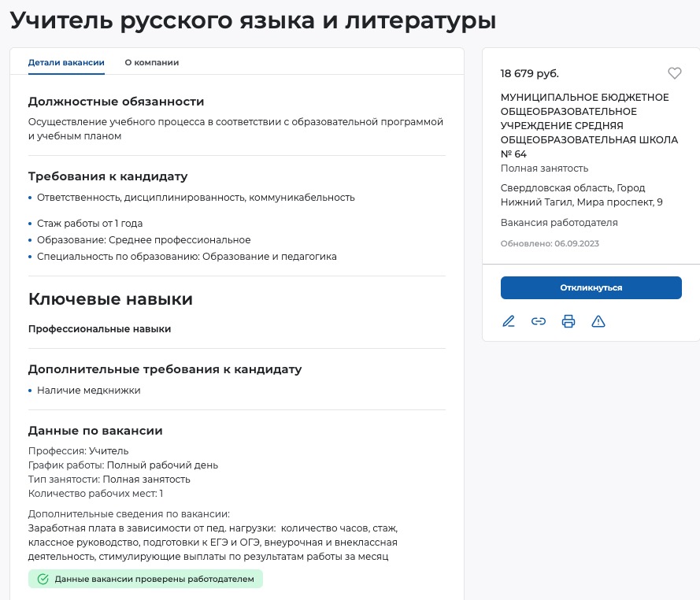700x600 pixels.
Task: Click the "Вакансия работодателя" label
Action: [559, 223]
